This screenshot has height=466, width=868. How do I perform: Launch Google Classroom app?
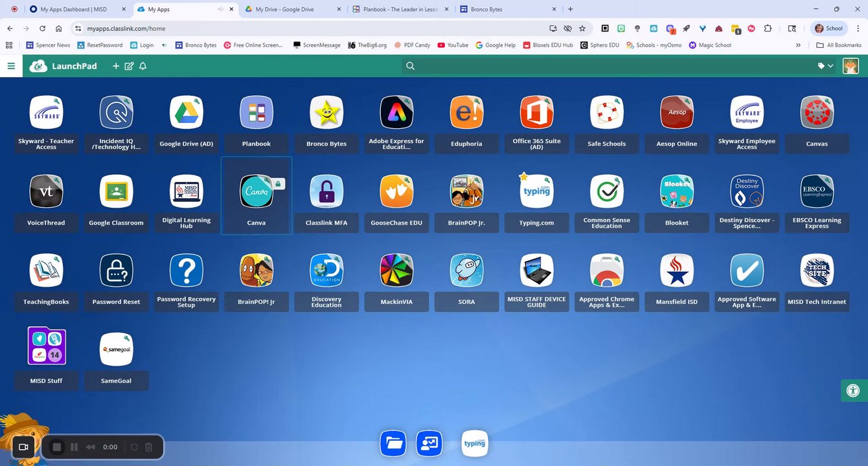[x=116, y=192]
